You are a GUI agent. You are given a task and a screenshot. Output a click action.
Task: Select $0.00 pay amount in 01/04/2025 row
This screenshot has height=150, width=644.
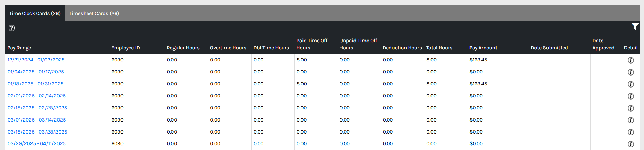[476, 72]
